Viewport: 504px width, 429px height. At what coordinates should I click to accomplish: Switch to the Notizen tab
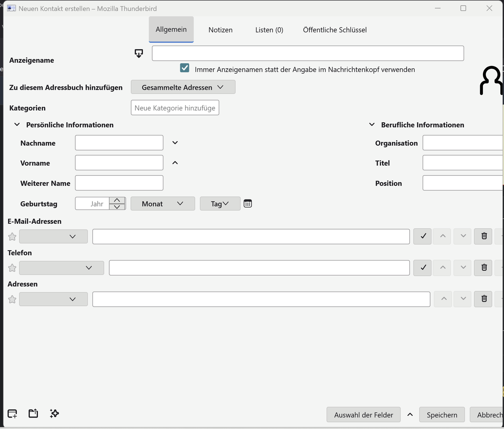click(220, 30)
